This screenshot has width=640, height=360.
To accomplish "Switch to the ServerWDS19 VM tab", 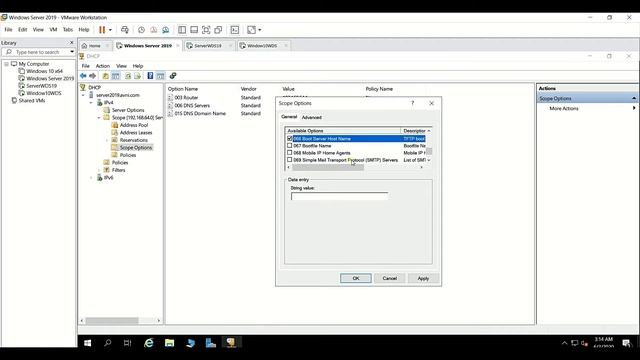I will [208, 46].
